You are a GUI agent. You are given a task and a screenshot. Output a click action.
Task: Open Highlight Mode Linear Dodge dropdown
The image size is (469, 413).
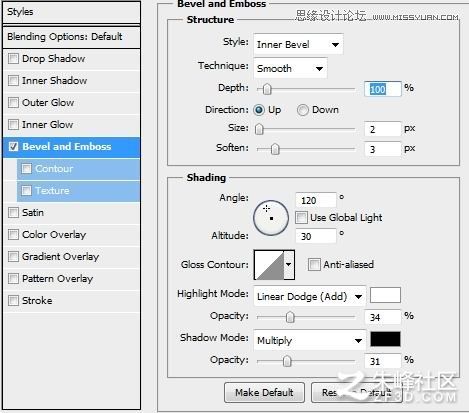[310, 296]
